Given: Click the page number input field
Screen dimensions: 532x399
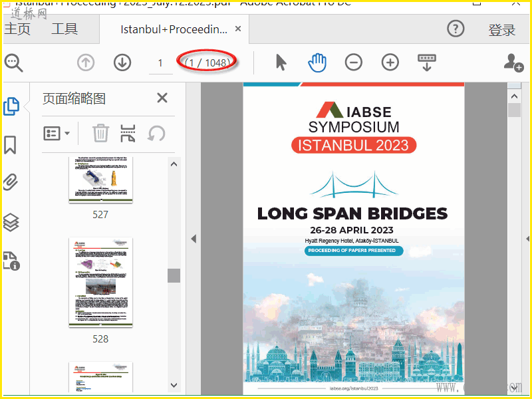Looking at the screenshot, I should click(160, 63).
